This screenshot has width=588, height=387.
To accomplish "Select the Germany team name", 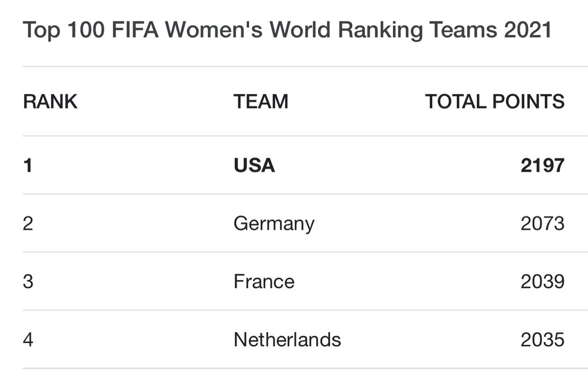I will click(274, 224).
